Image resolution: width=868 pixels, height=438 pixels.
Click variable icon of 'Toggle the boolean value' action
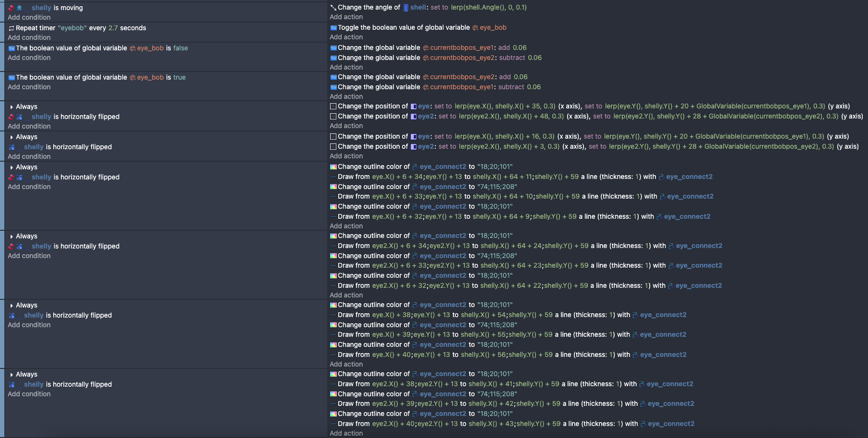pos(333,28)
